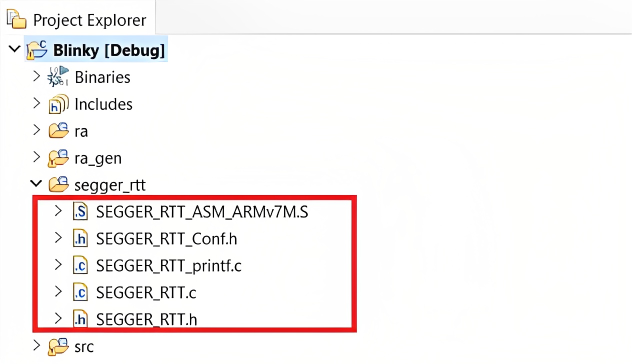Expand the Binaries node
The image size is (632, 364).
click(36, 77)
